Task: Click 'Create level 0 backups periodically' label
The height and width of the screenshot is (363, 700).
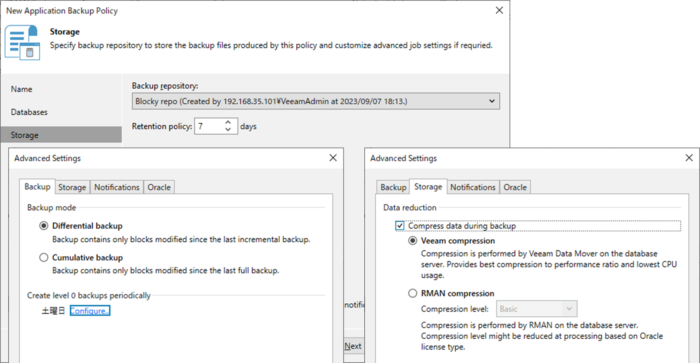Action: (x=88, y=296)
